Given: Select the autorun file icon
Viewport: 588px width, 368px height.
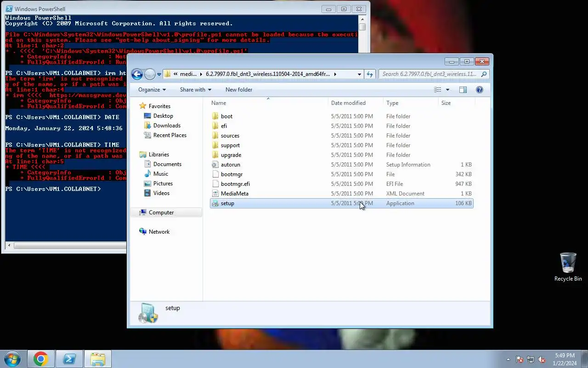Looking at the screenshot, I should click(215, 165).
